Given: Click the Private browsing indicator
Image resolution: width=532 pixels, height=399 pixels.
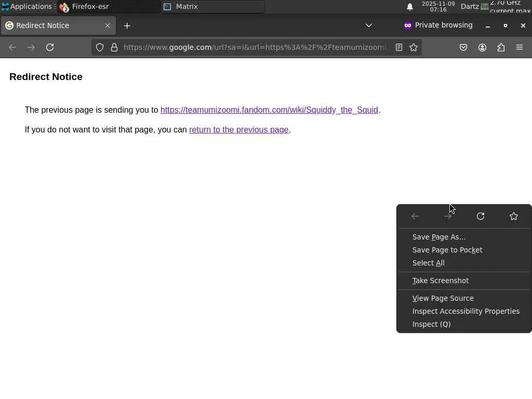Looking at the screenshot, I should click(438, 25).
